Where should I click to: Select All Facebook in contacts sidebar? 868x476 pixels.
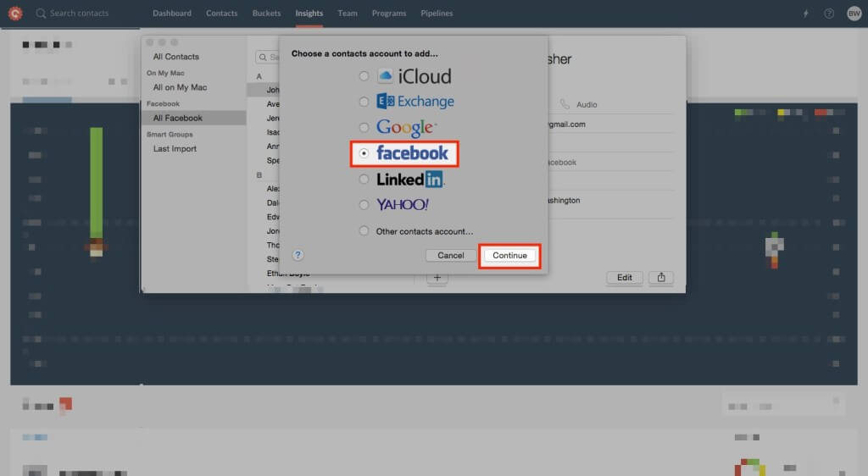177,119
